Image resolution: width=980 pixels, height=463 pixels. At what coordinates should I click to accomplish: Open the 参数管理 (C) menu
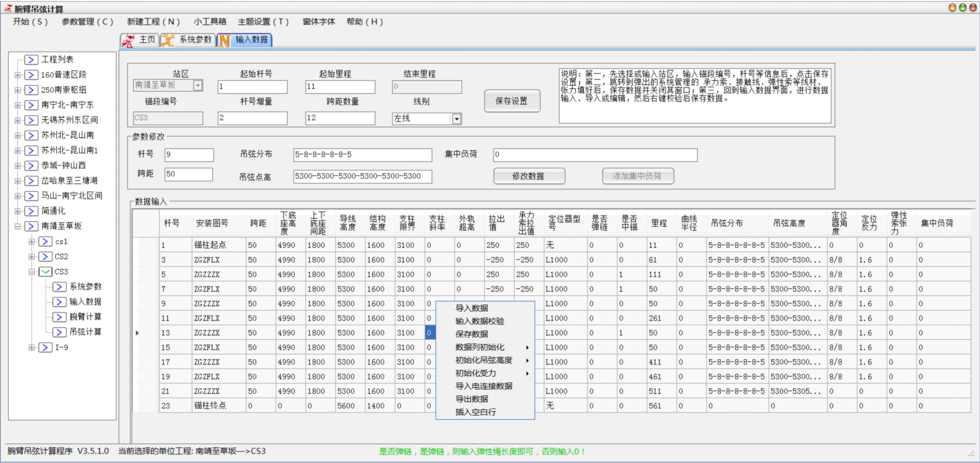[88, 22]
